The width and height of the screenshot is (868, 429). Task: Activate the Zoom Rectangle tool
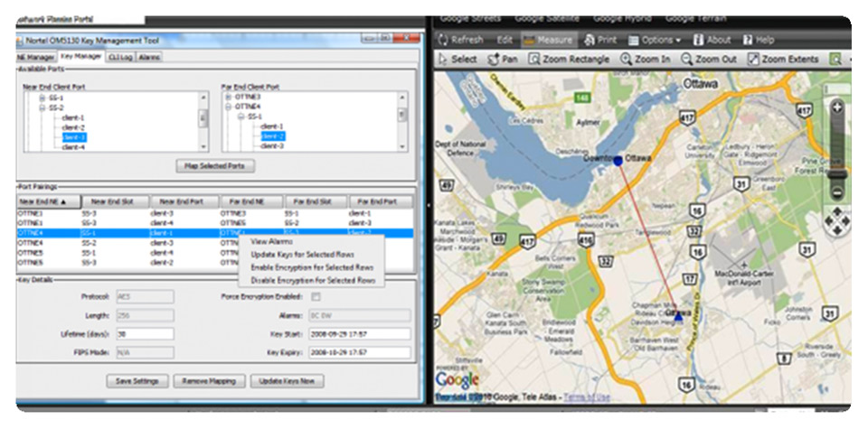tap(569, 59)
